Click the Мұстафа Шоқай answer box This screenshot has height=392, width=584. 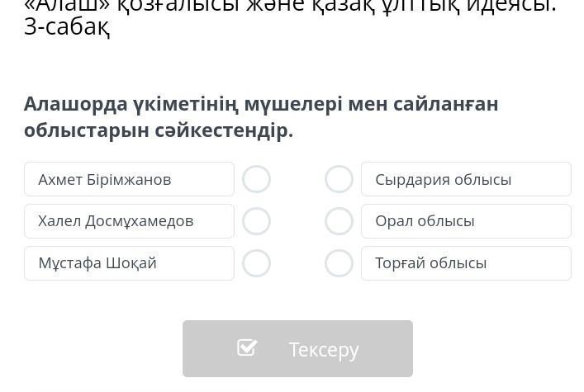point(129,263)
